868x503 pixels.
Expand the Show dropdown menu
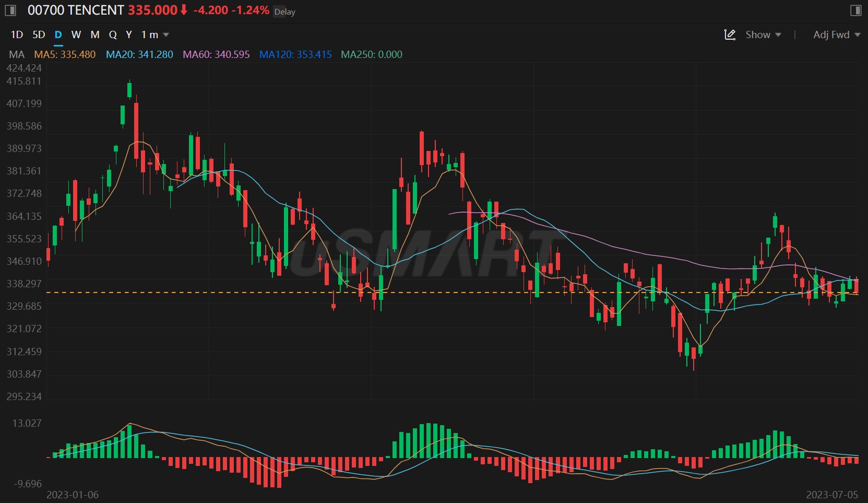tap(763, 34)
